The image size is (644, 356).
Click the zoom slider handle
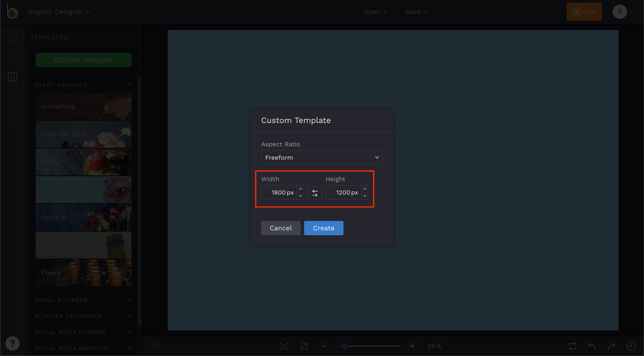pos(344,346)
